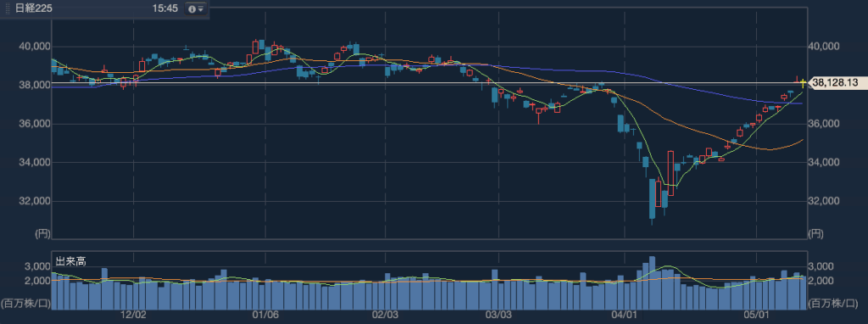Click the yellow crosshair marker at latest candle
The image size is (868, 324).
click(803, 83)
